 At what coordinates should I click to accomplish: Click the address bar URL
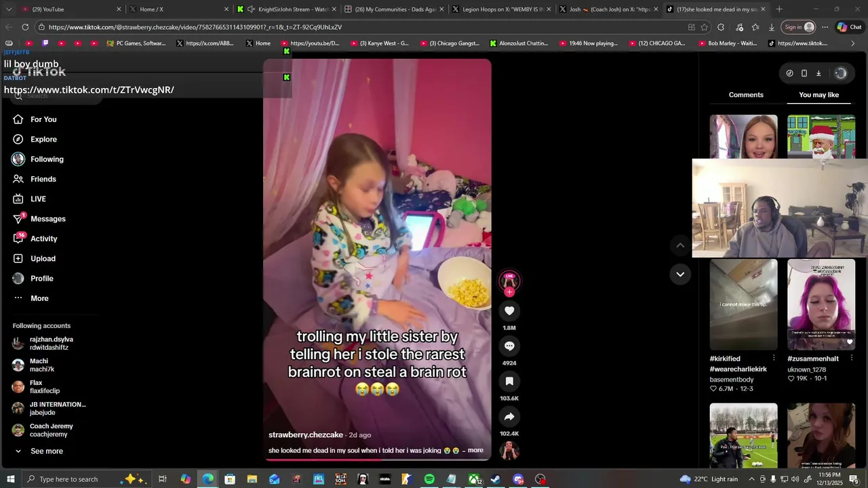click(195, 27)
